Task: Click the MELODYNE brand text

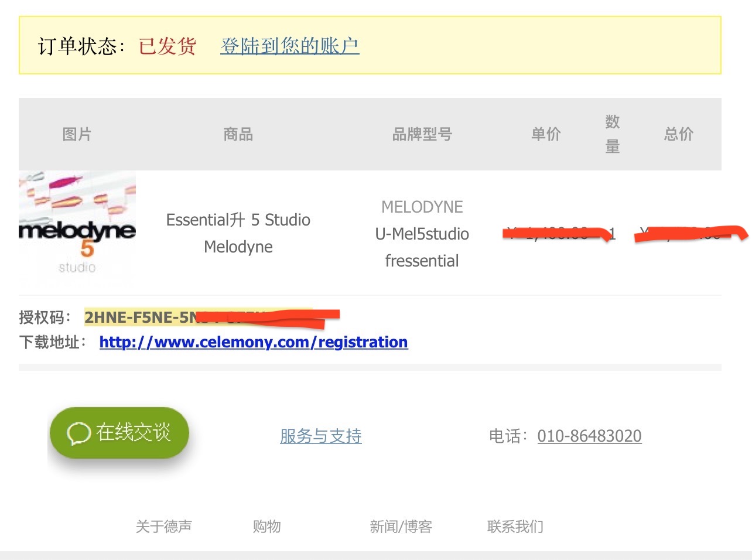Action: pos(422,207)
